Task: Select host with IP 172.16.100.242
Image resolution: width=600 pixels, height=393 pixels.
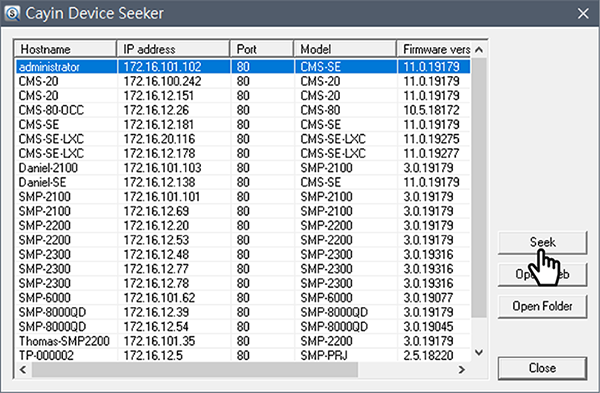Action: 243,81
